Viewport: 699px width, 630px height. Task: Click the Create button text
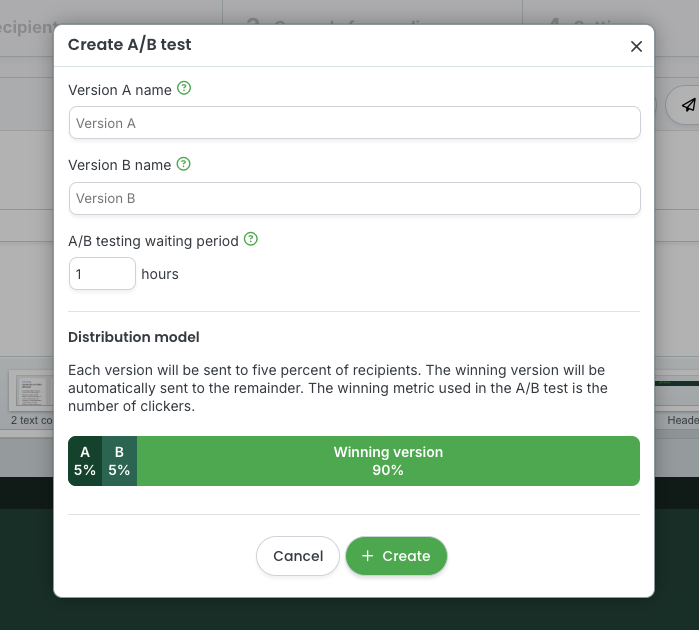click(x=406, y=556)
